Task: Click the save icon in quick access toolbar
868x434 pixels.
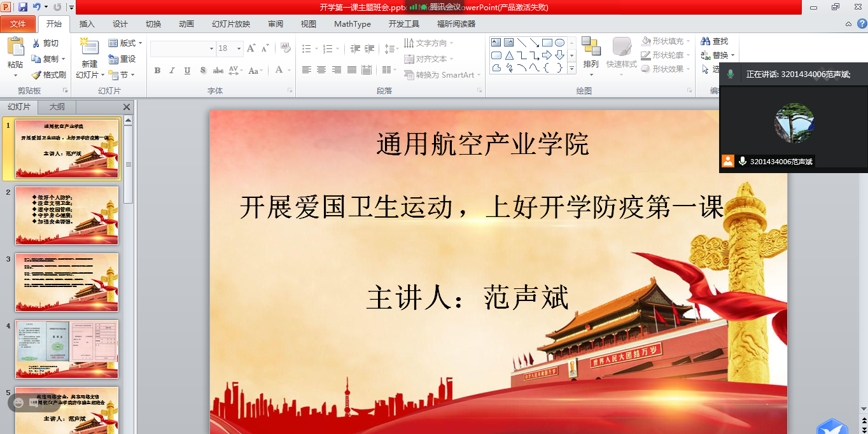Action: pyautogui.click(x=23, y=7)
